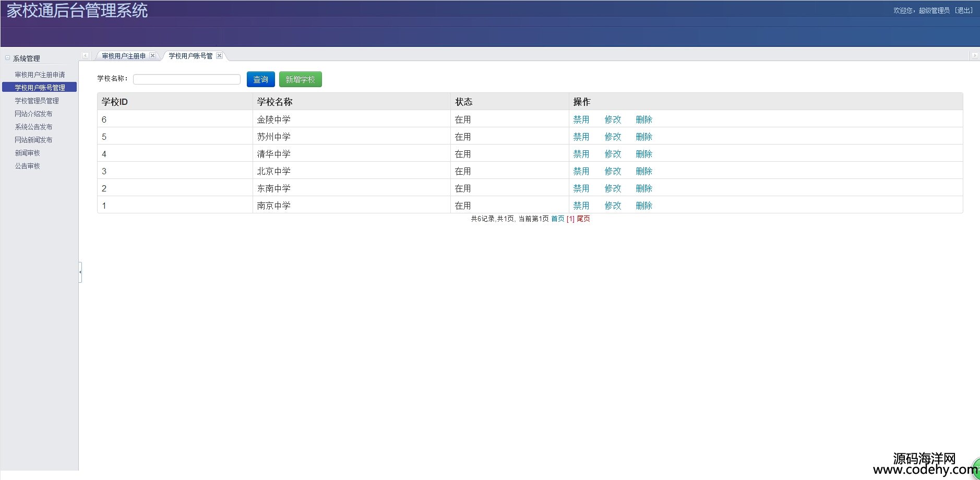This screenshot has width=980, height=480.
Task: Click the 学校名称 search input field
Action: point(186,79)
